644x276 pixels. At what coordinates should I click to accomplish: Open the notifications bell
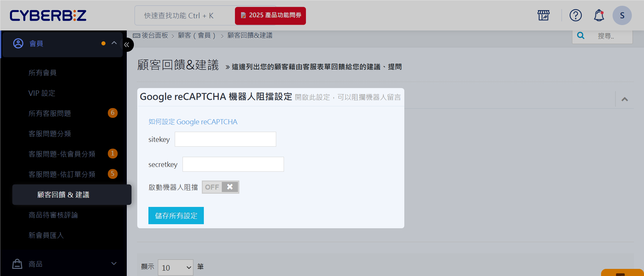[599, 15]
